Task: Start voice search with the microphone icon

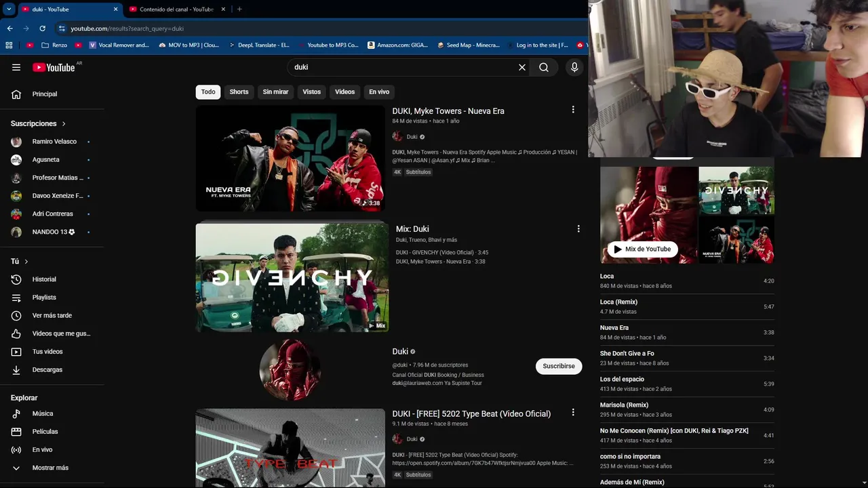Action: tap(574, 67)
